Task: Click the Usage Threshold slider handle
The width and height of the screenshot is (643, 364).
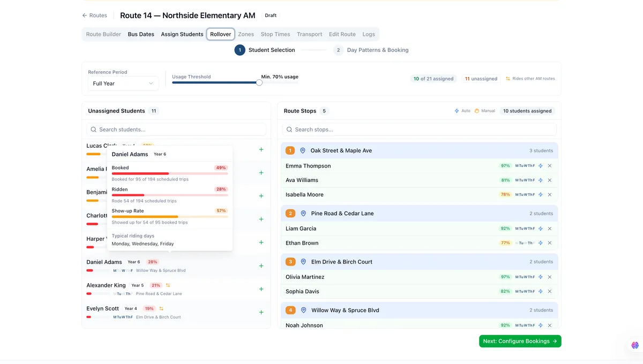Action: (259, 82)
